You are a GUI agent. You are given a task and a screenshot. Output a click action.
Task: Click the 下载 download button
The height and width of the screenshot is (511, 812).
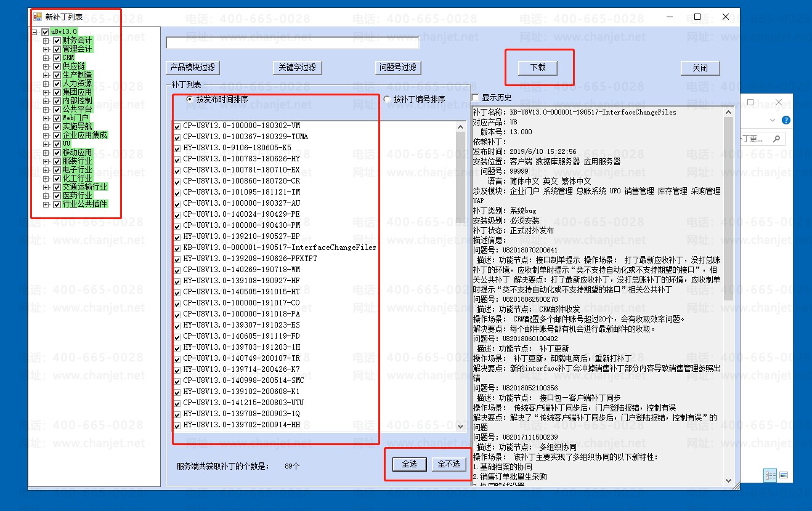pos(538,68)
